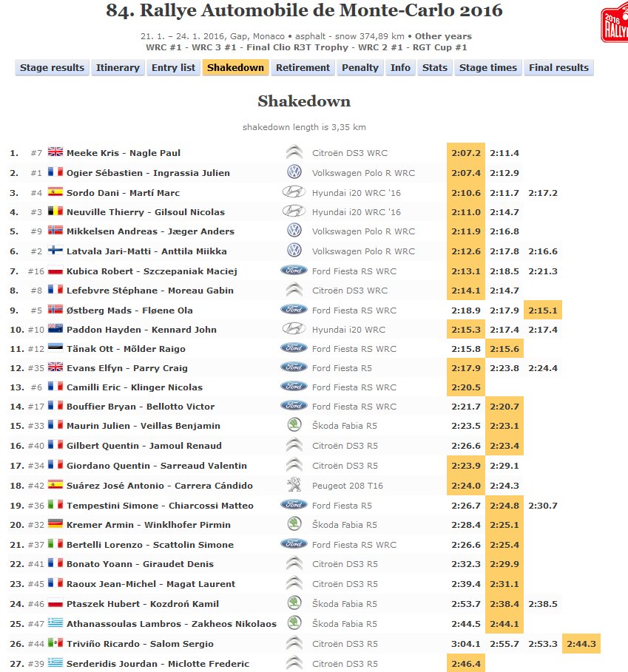
Task: Click the Ford logo in Tänak Ott row
Action: tap(294, 348)
